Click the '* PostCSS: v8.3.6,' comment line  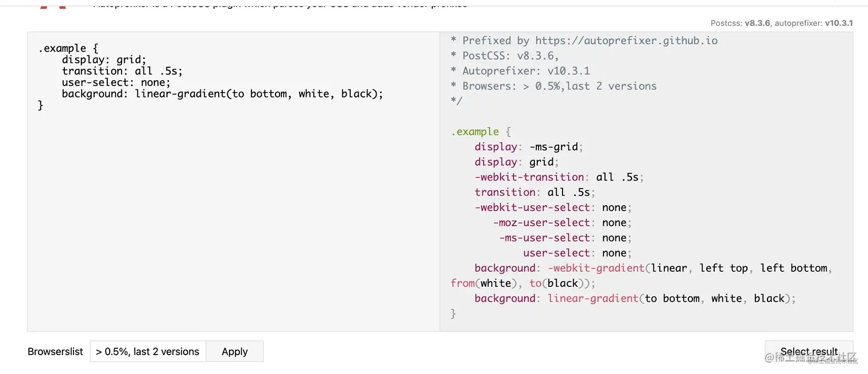pyautogui.click(x=505, y=56)
